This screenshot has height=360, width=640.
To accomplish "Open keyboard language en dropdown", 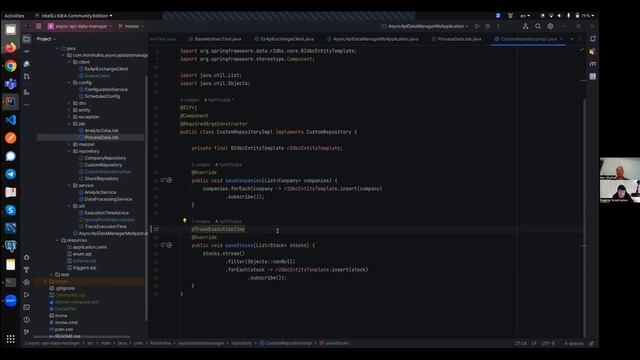I will click(x=525, y=16).
